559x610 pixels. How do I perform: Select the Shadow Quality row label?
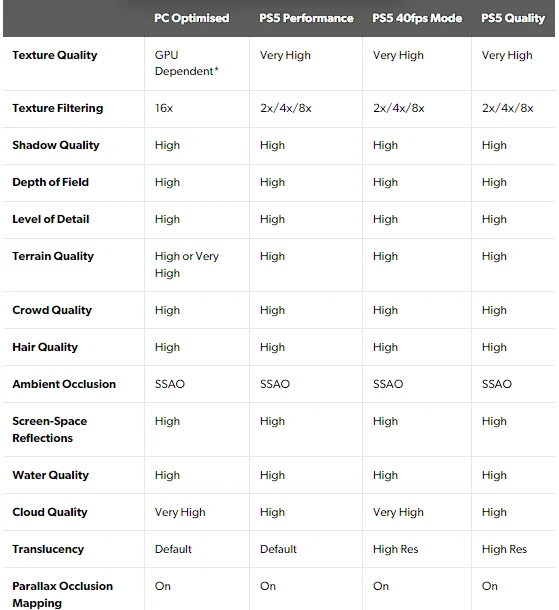pos(56,145)
